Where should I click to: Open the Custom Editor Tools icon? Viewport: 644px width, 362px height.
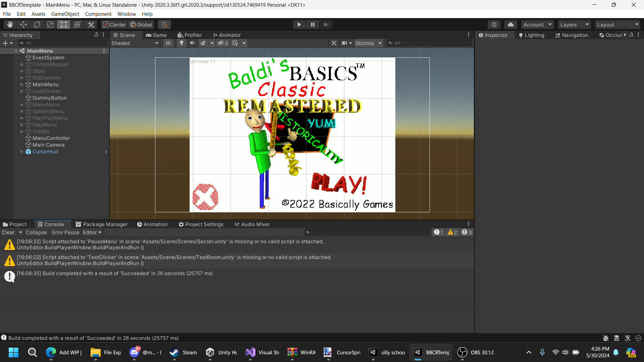[91, 24]
